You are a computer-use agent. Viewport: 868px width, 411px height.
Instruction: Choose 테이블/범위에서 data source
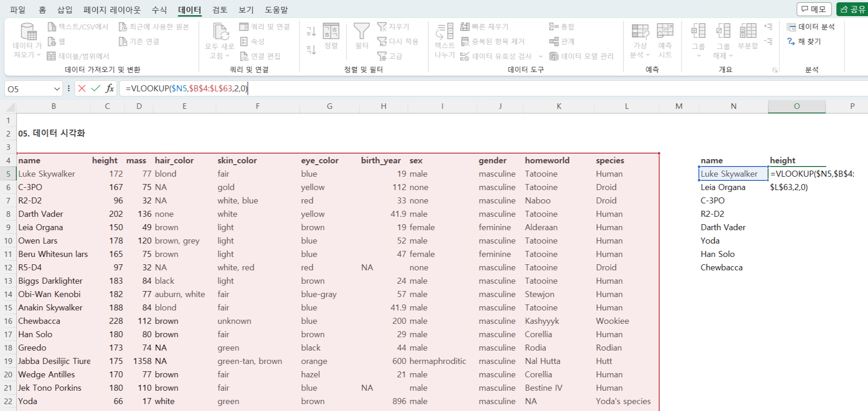[x=78, y=56]
